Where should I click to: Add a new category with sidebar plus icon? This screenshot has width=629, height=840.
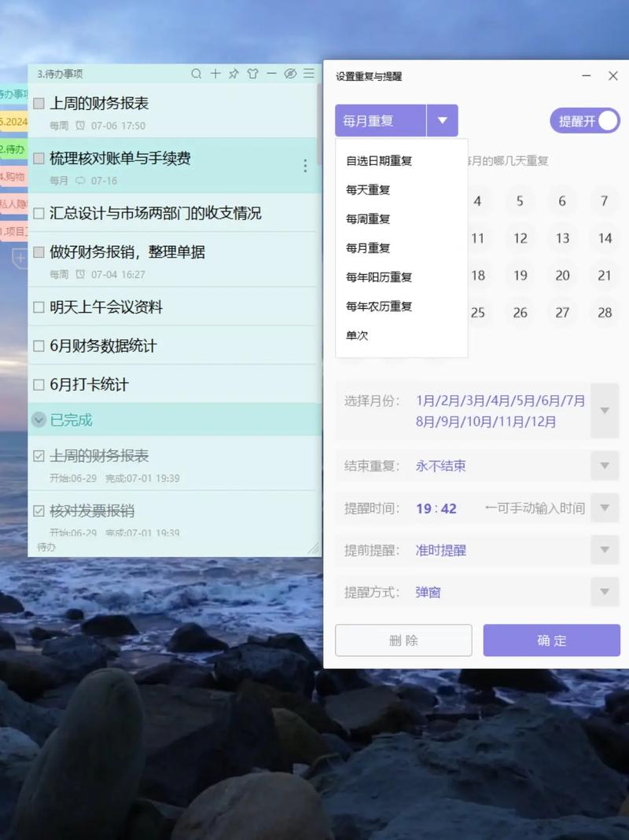(20, 259)
